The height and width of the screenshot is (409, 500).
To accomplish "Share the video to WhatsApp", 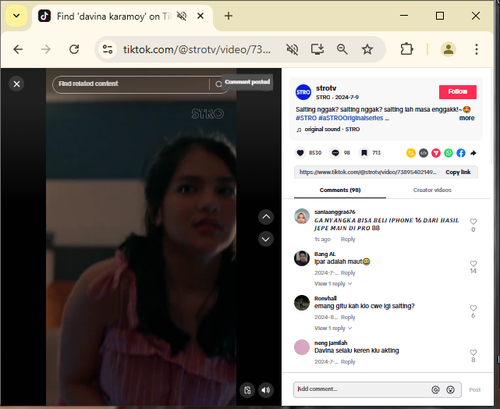I will pos(449,153).
